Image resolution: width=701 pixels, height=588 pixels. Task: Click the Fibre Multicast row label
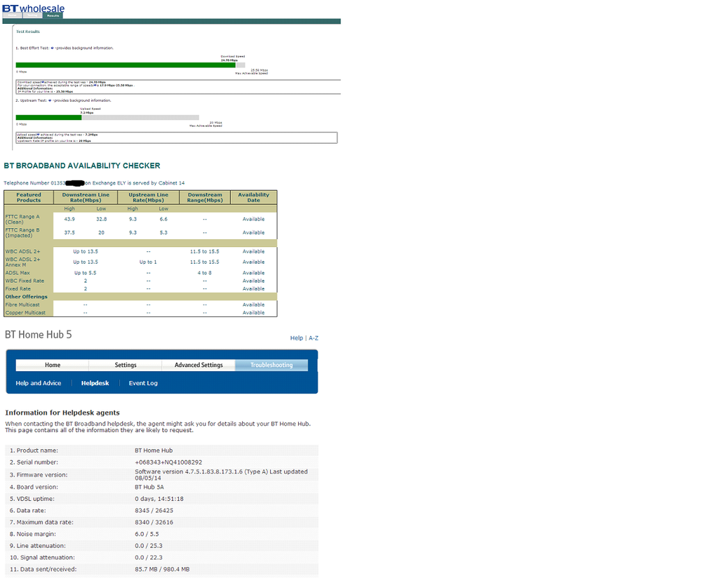(x=22, y=305)
